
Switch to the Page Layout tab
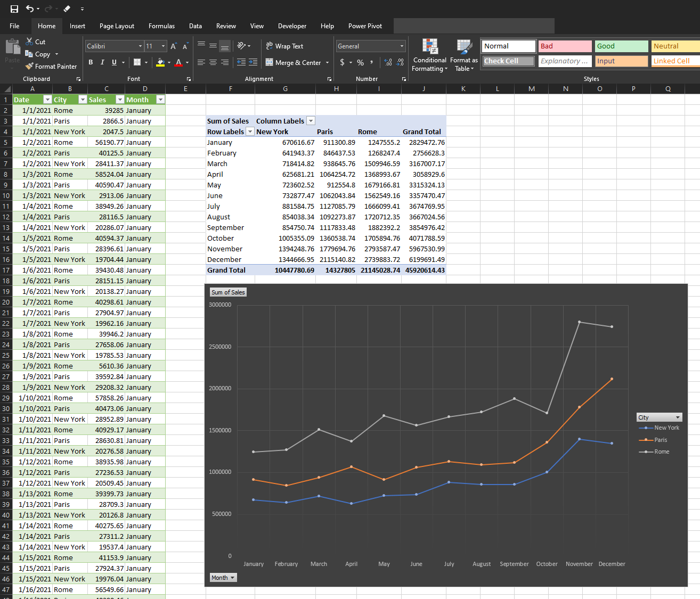pyautogui.click(x=117, y=26)
